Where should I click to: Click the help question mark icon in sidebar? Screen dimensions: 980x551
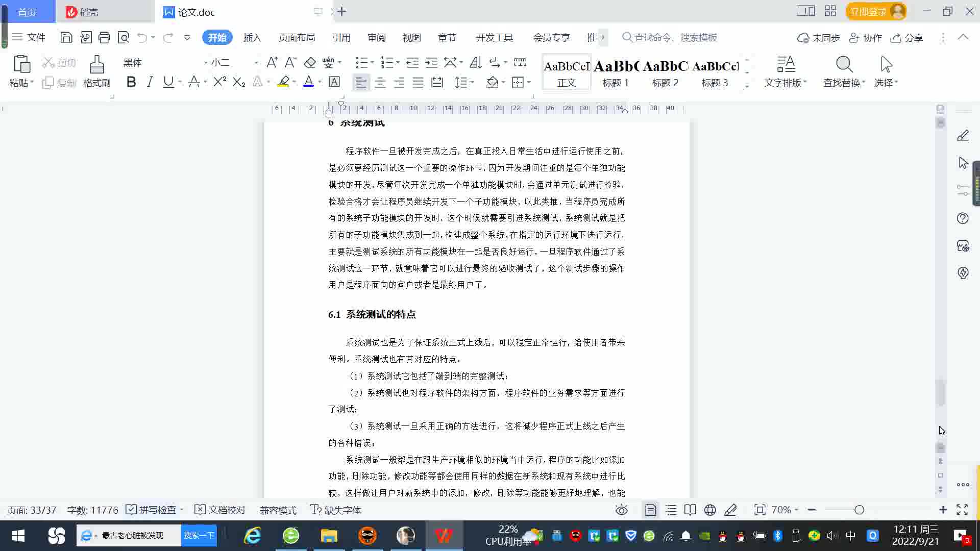[963, 218]
